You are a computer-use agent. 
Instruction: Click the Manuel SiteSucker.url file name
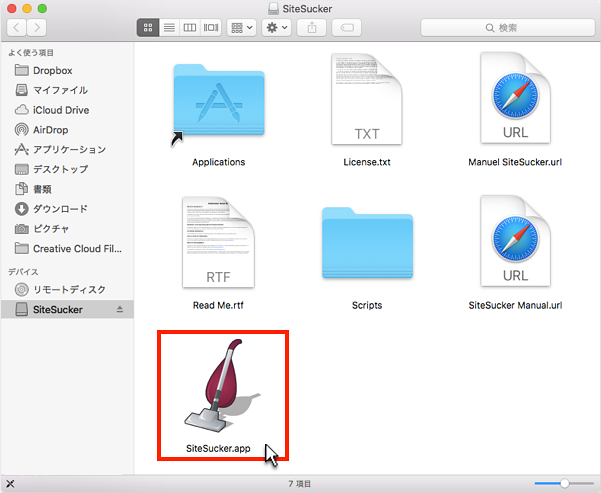point(515,162)
